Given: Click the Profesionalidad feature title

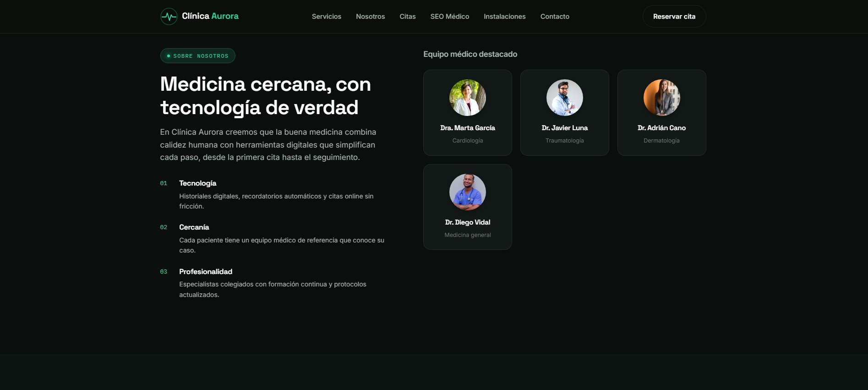Looking at the screenshot, I should point(206,272).
